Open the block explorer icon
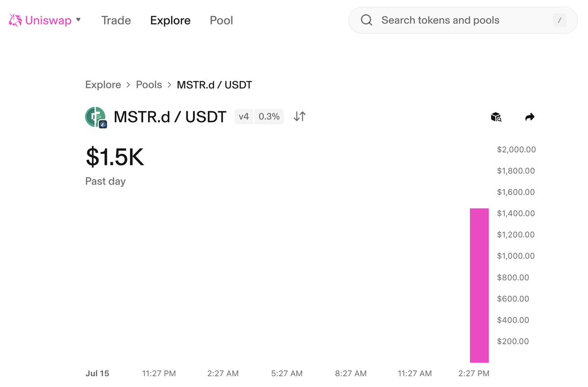 (x=496, y=117)
